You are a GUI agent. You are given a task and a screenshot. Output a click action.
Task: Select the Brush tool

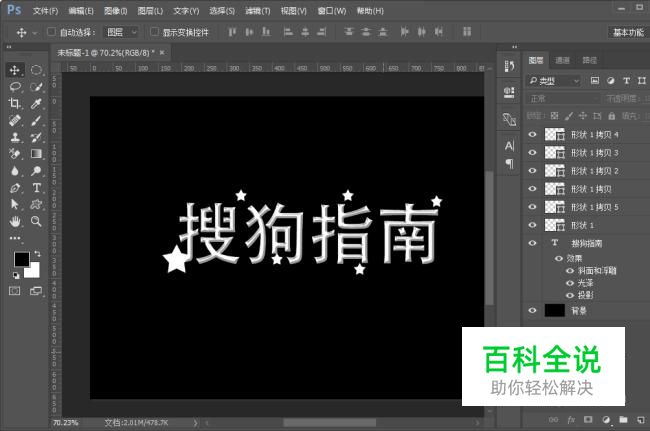pyautogui.click(x=36, y=120)
